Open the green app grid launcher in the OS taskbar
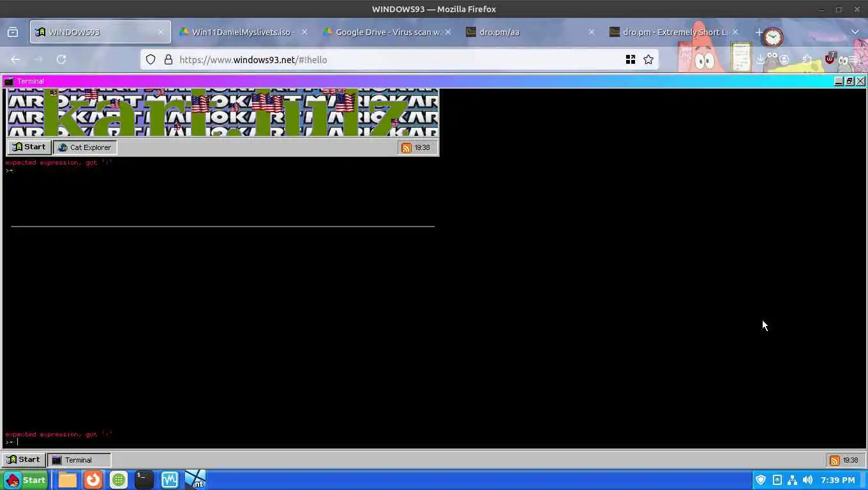The height and width of the screenshot is (490, 868). (x=119, y=480)
